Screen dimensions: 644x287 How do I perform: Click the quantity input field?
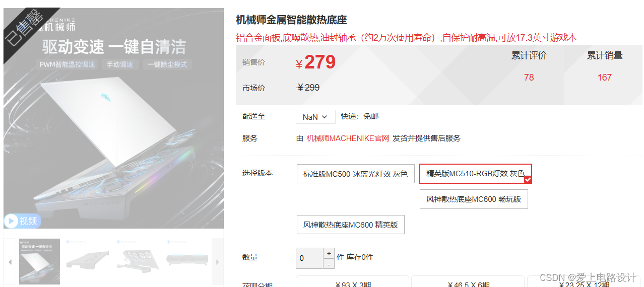click(x=309, y=258)
